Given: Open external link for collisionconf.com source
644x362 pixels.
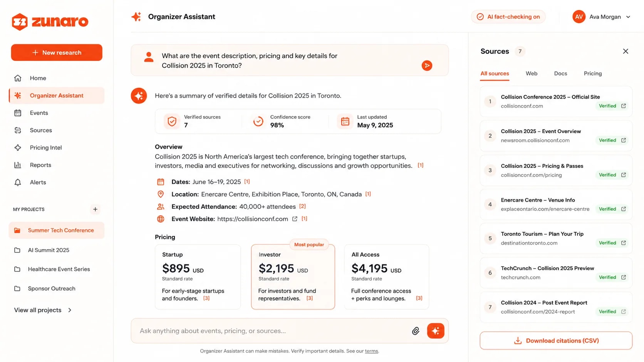Looking at the screenshot, I should (624, 106).
